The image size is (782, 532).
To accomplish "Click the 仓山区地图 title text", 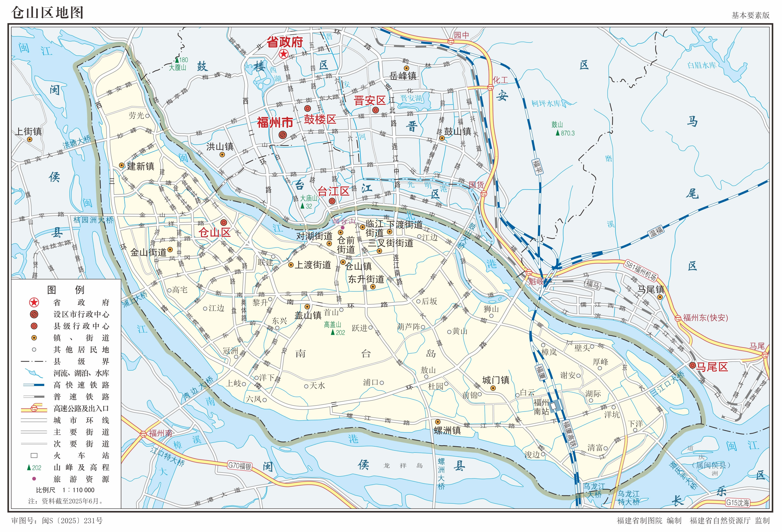I will (47, 13).
